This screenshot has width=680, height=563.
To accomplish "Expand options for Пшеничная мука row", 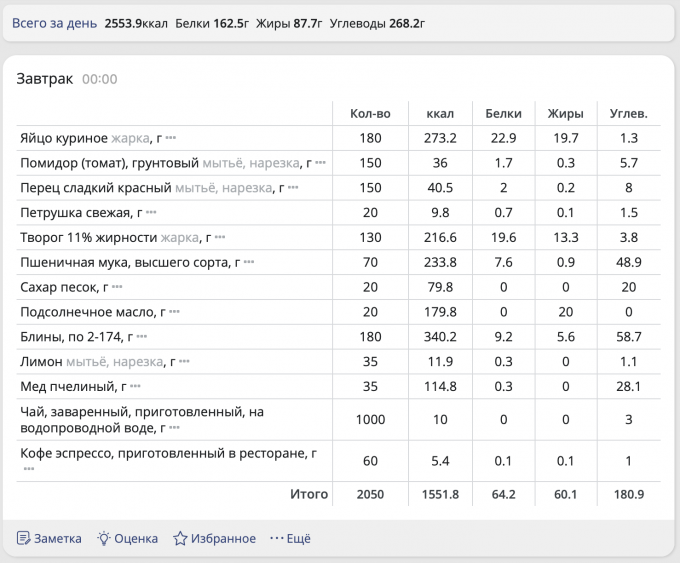I will click(249, 263).
